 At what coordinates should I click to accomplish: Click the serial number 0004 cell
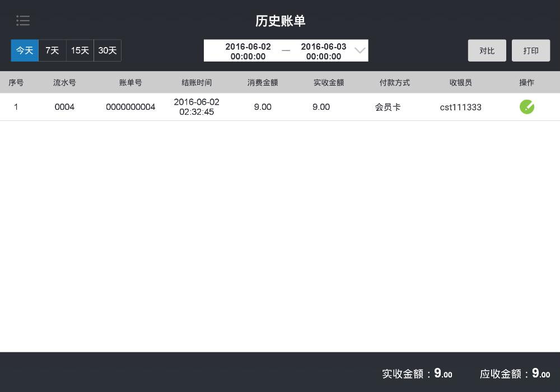click(64, 107)
